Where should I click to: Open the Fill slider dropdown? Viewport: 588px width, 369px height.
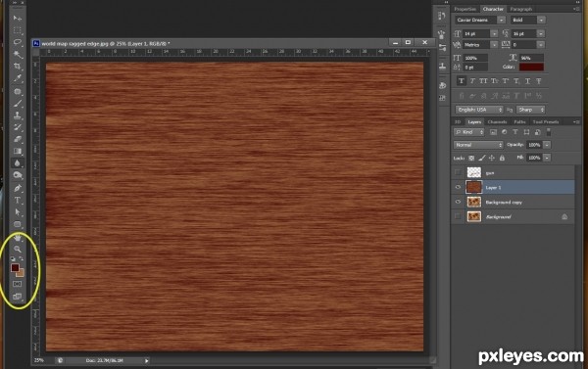(x=547, y=158)
